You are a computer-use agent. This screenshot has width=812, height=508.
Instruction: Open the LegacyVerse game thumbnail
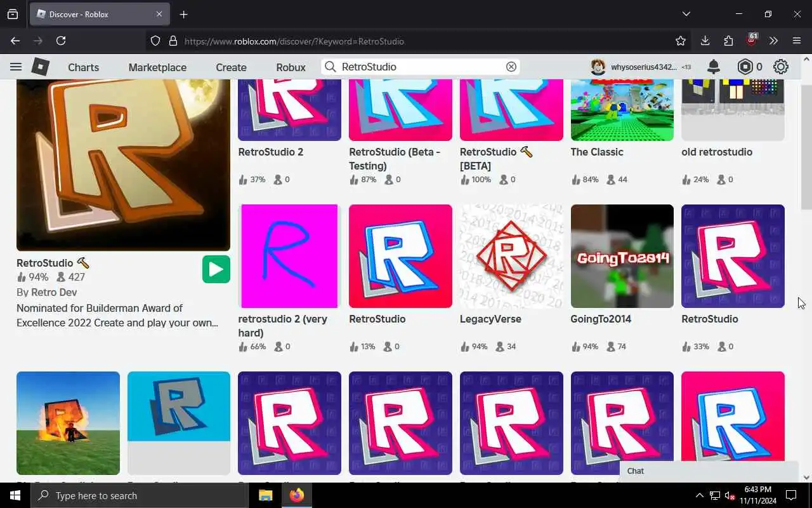511,256
